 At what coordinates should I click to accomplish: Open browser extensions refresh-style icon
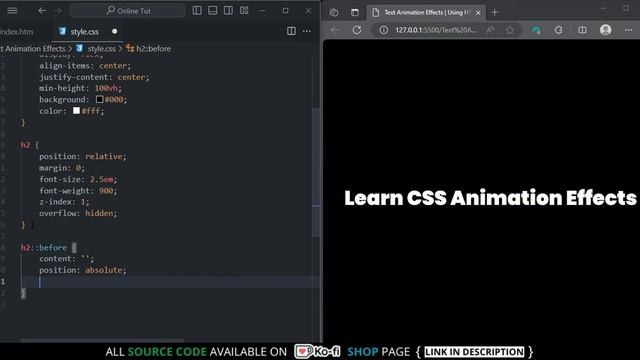pos(559,30)
